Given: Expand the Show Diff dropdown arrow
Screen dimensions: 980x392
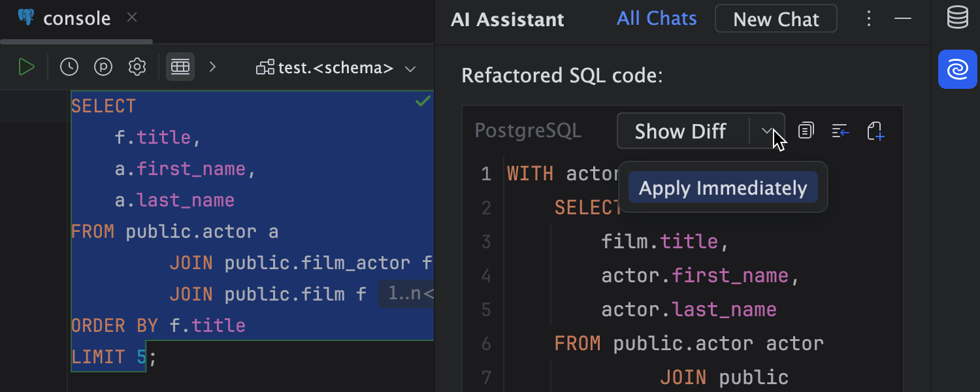Looking at the screenshot, I should click(767, 131).
